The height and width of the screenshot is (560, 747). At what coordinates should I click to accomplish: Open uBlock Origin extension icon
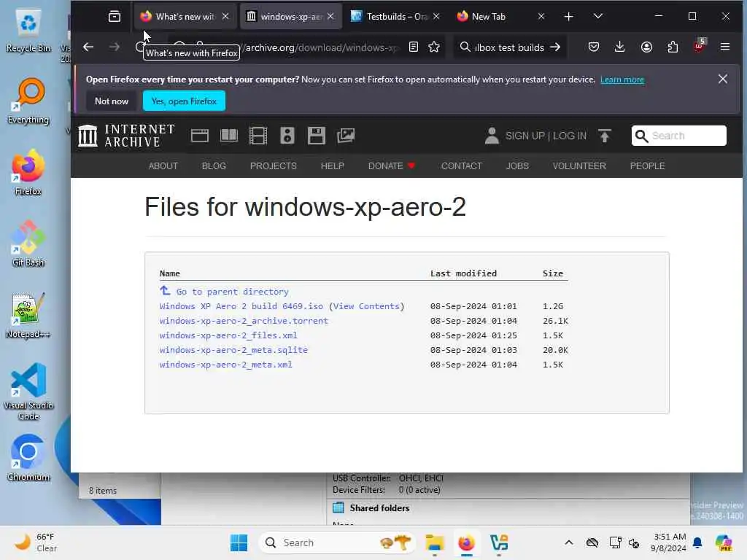pos(699,46)
